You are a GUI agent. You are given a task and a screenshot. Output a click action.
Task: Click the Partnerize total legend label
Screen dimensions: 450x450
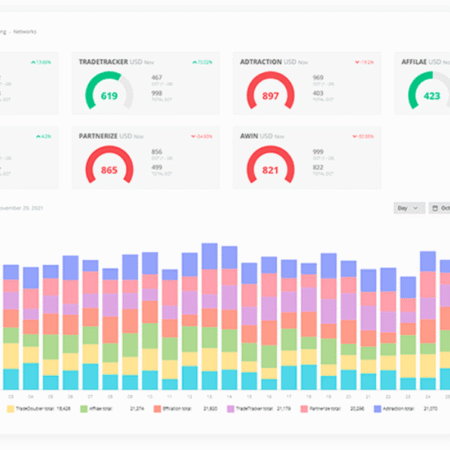pos(325,408)
